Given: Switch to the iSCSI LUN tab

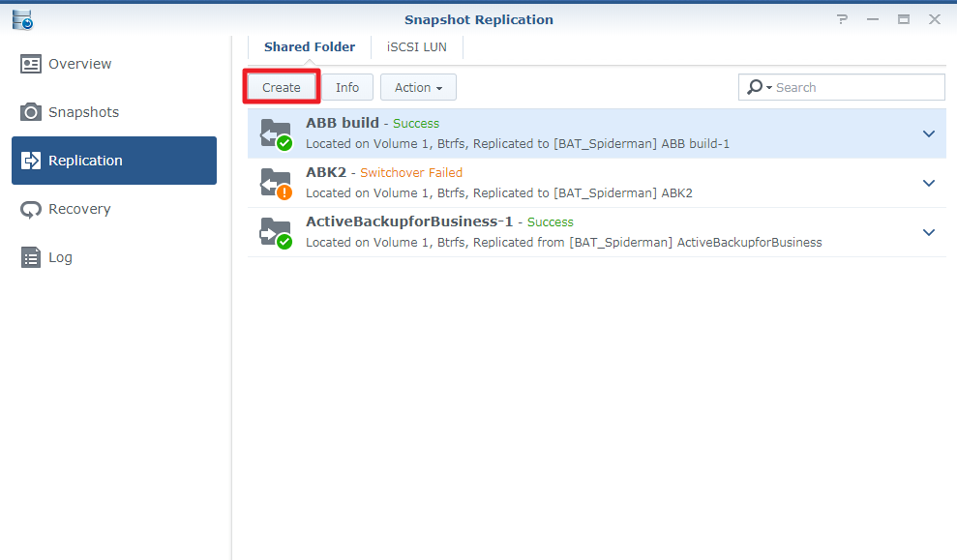Looking at the screenshot, I should [417, 47].
